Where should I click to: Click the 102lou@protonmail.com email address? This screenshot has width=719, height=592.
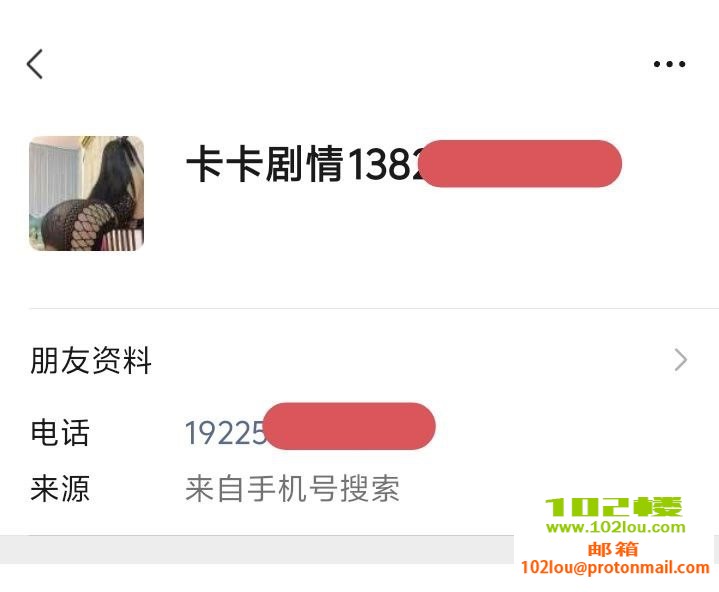click(x=615, y=567)
